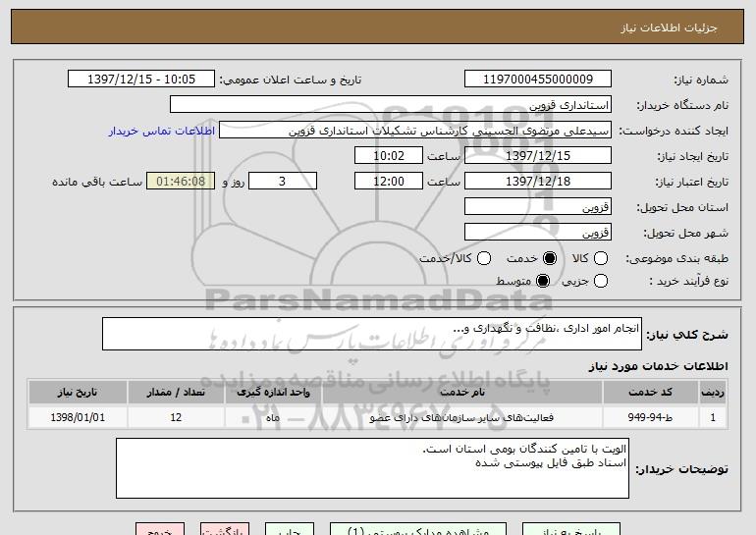The image size is (756, 535).
Task: Select the کالا/خدمت radio button
Action: 484,258
